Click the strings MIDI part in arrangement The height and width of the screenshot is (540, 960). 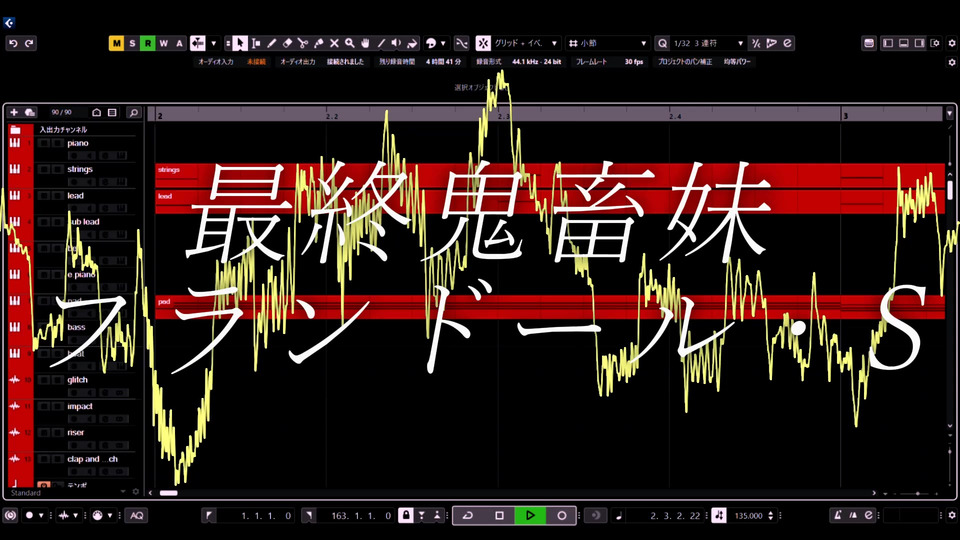click(x=550, y=174)
